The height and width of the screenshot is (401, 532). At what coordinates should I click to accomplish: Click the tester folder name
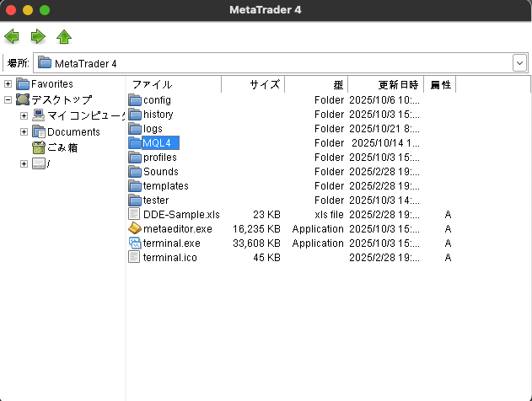156,200
